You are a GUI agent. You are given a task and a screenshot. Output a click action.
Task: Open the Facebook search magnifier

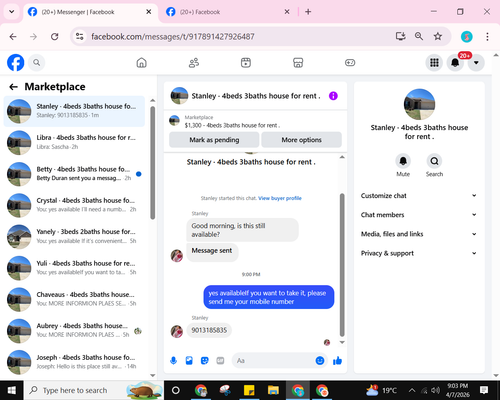tap(37, 63)
